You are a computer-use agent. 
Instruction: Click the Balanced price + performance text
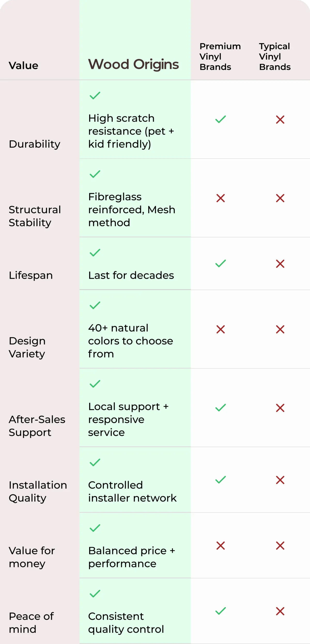click(x=132, y=557)
